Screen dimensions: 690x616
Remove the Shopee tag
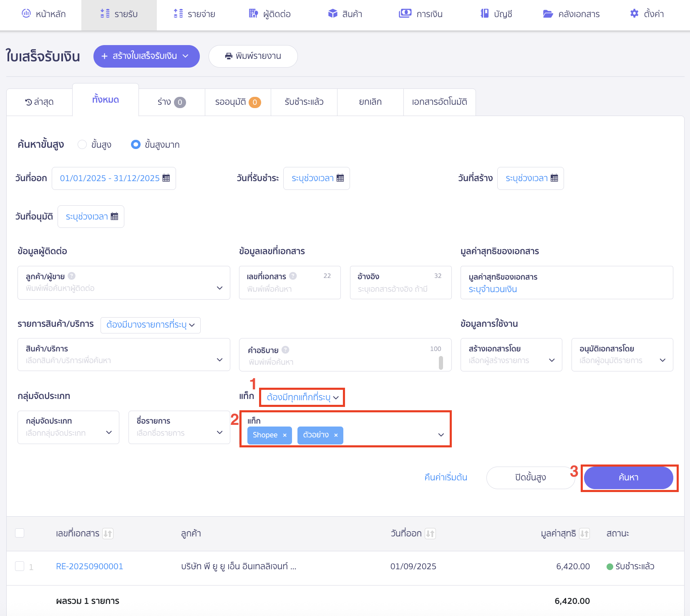tap(285, 435)
